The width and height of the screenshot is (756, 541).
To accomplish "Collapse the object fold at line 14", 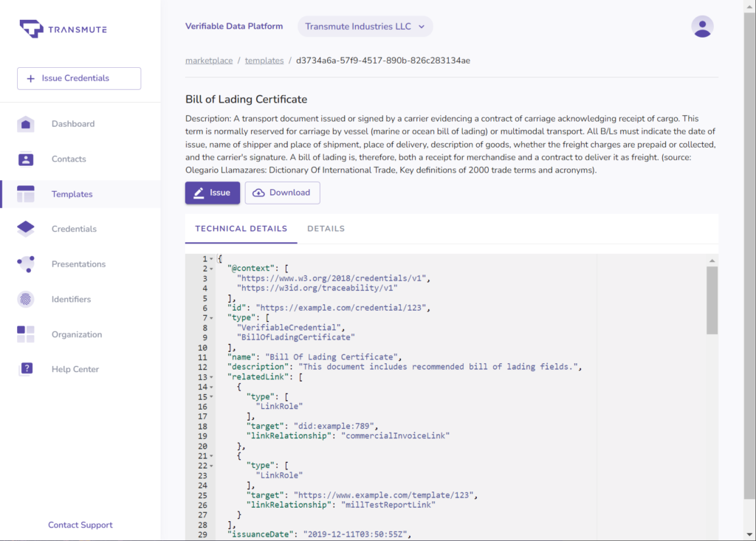I will (211, 387).
